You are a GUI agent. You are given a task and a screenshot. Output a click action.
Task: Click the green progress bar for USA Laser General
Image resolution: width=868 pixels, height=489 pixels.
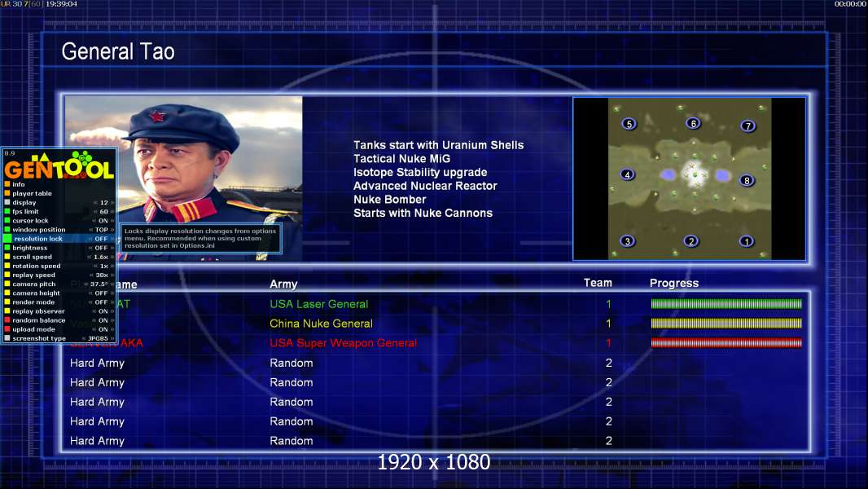click(726, 303)
